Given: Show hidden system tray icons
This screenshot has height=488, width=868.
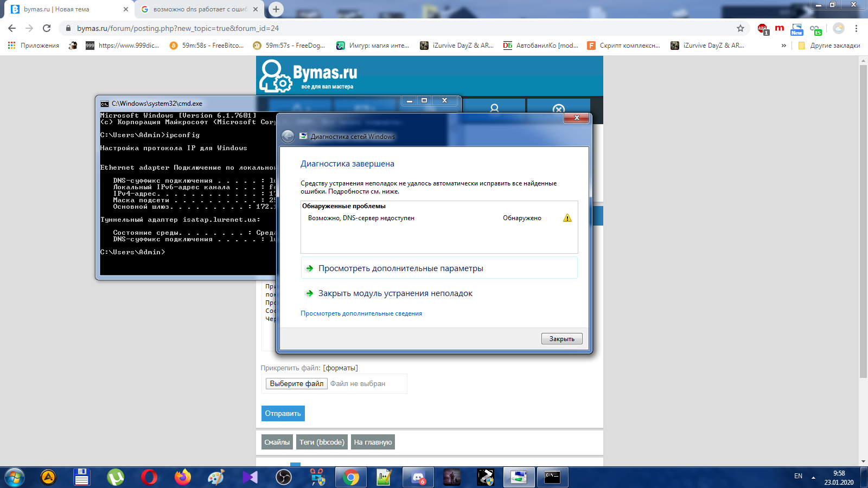Looking at the screenshot, I should [813, 477].
